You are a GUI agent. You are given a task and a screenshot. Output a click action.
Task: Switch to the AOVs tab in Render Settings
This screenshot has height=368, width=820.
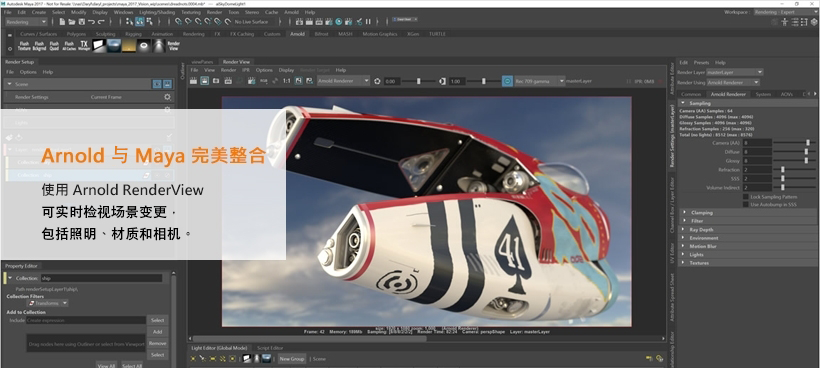[x=787, y=94]
